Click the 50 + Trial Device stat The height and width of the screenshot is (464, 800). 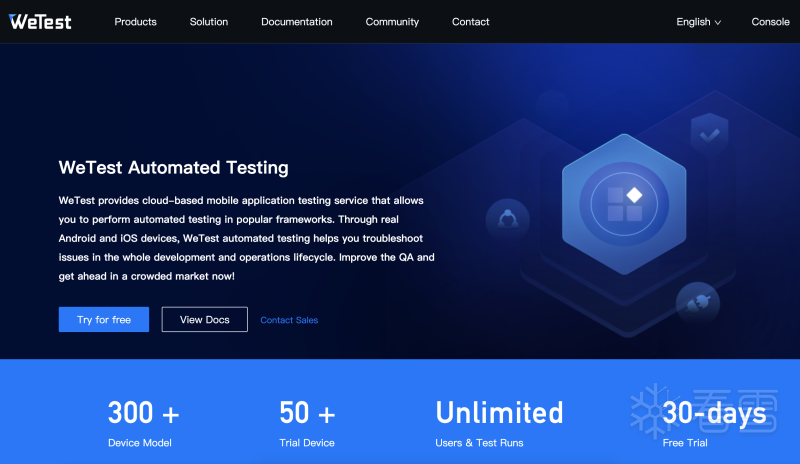(x=307, y=423)
